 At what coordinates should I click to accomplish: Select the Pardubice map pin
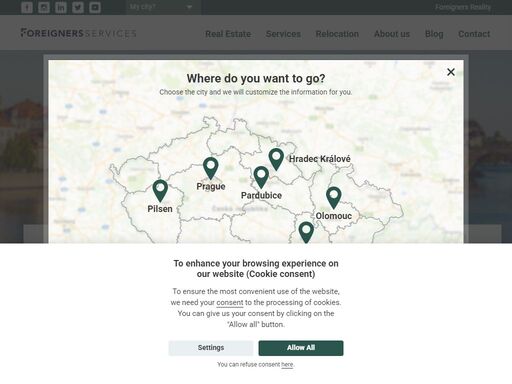click(x=261, y=177)
